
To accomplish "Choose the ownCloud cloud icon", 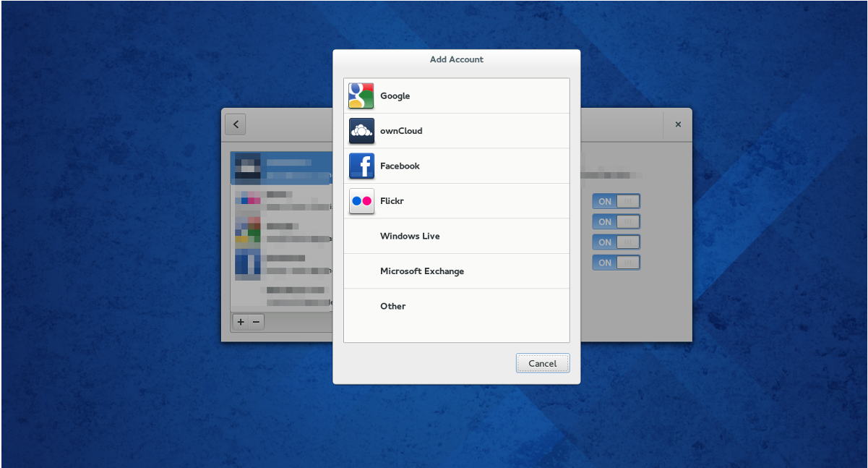I will tap(361, 131).
